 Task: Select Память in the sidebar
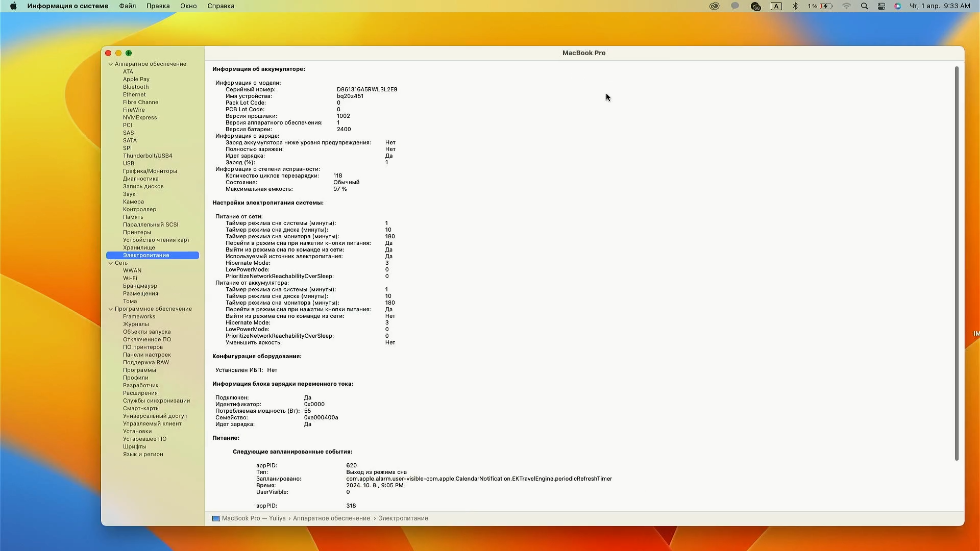133,217
